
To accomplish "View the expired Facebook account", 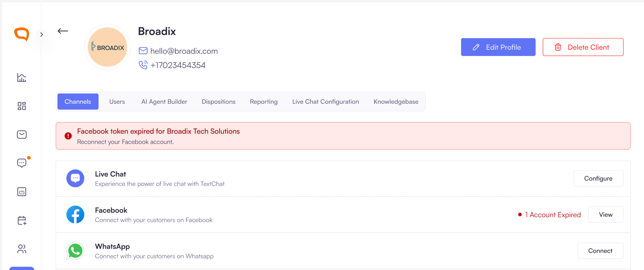I will click(x=606, y=214).
